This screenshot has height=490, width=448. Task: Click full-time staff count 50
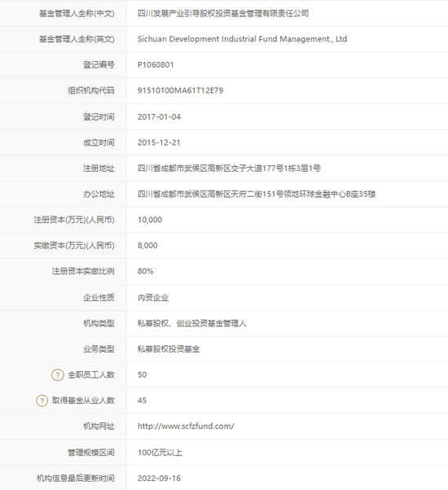point(143,374)
